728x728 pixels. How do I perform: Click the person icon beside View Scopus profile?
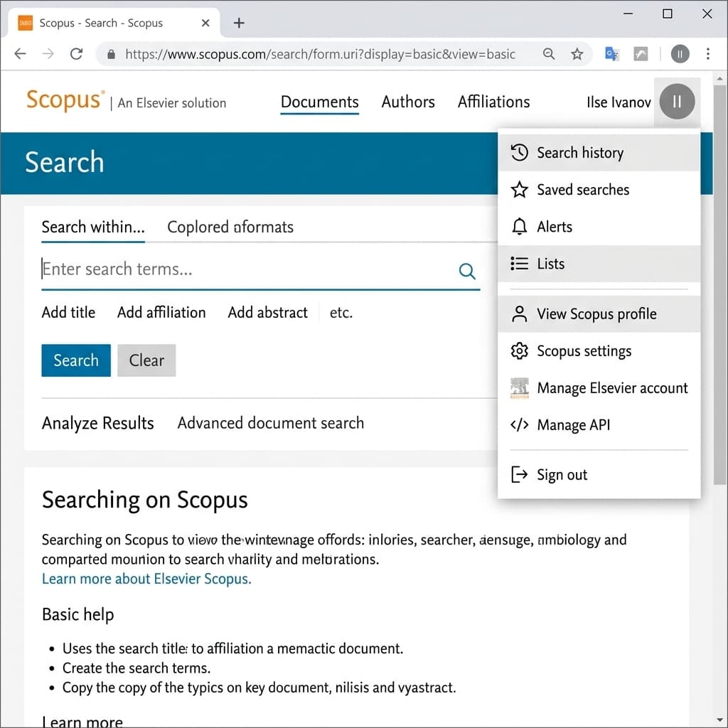coord(519,314)
